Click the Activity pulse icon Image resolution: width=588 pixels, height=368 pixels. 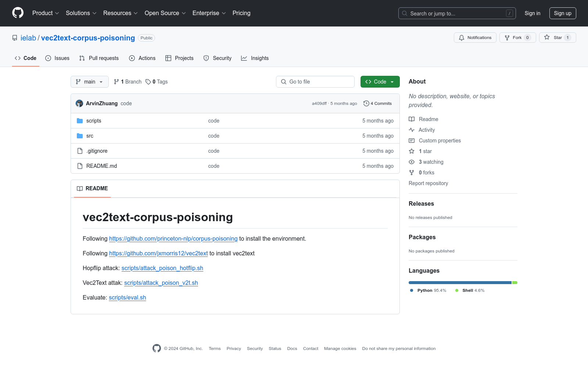click(x=412, y=130)
